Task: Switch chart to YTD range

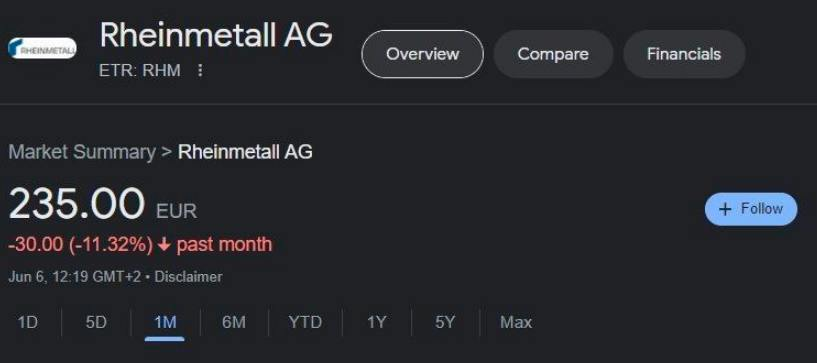Action: point(305,322)
